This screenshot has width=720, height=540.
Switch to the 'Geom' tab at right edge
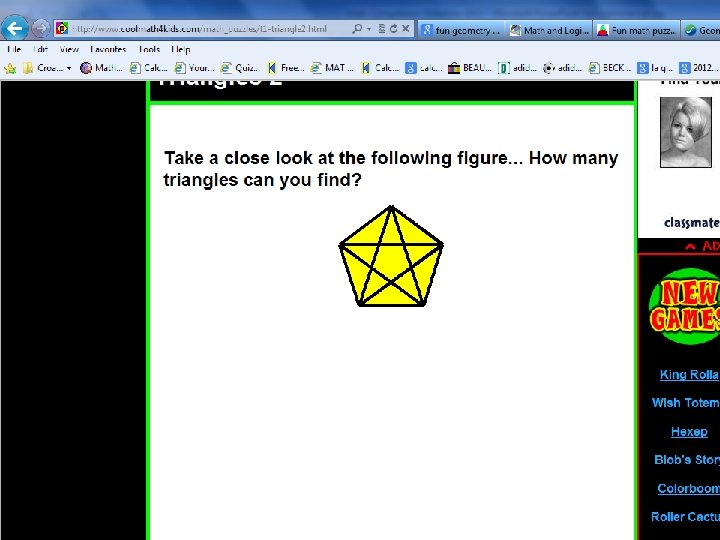click(701, 30)
